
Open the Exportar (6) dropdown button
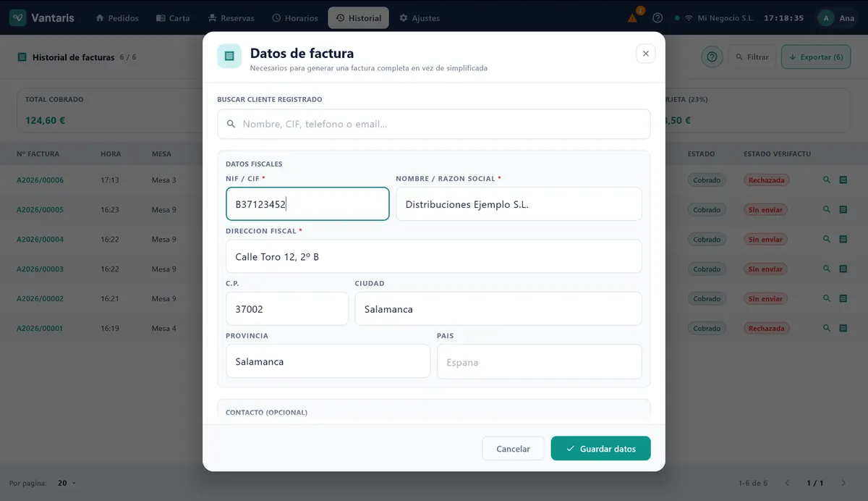[816, 56]
